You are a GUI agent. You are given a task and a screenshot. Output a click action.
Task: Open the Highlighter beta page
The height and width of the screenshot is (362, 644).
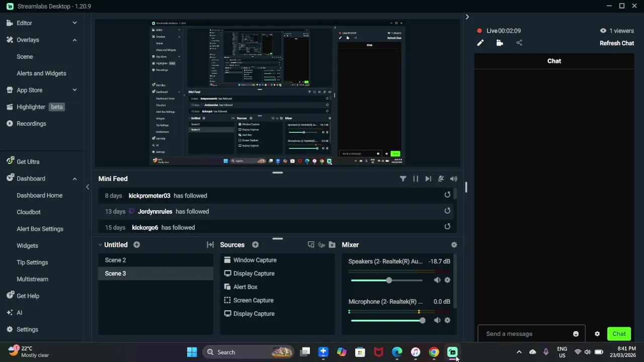pyautogui.click(x=35, y=107)
